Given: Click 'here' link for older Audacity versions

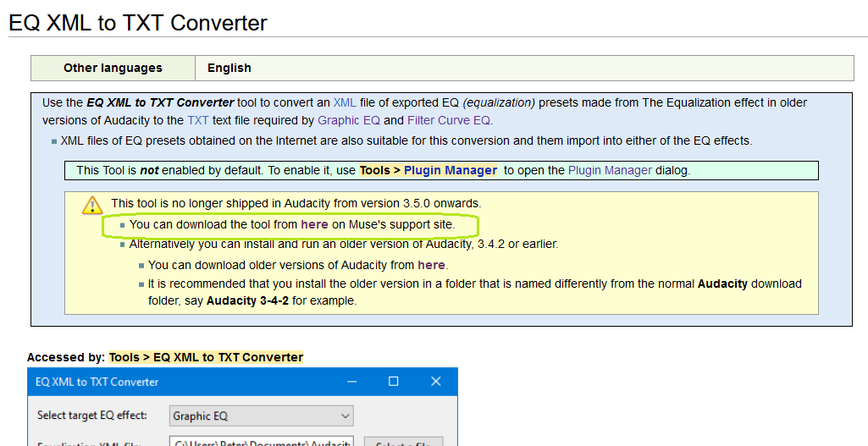Looking at the screenshot, I should coord(431,265).
